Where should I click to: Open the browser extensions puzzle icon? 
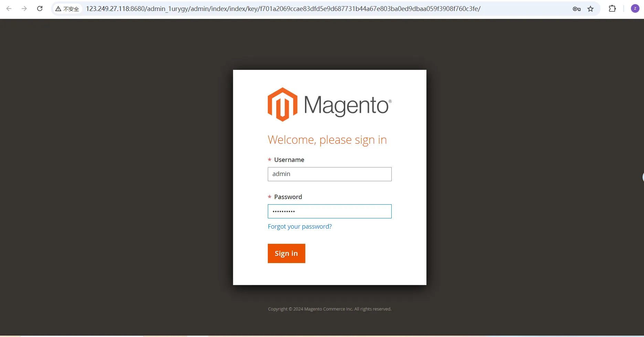point(612,9)
